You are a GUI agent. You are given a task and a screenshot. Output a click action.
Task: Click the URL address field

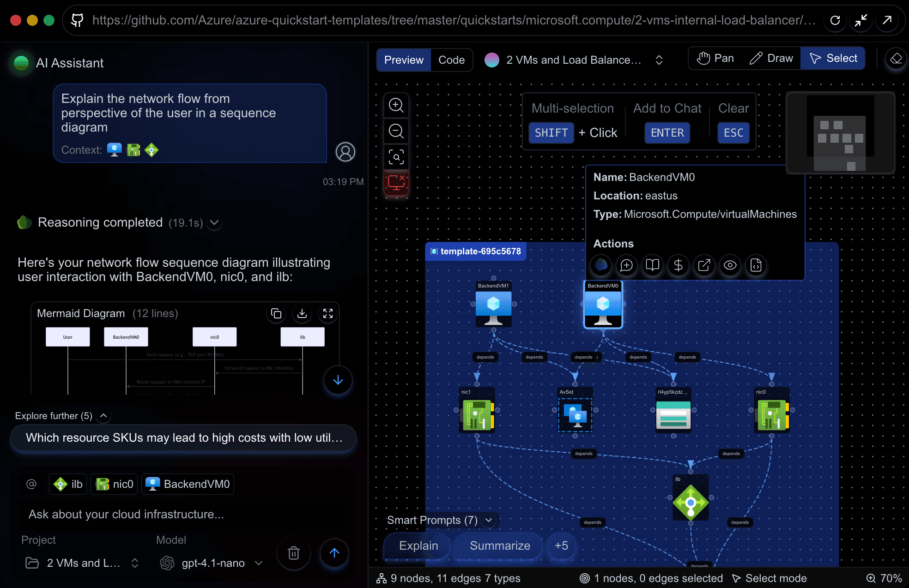pos(454,20)
